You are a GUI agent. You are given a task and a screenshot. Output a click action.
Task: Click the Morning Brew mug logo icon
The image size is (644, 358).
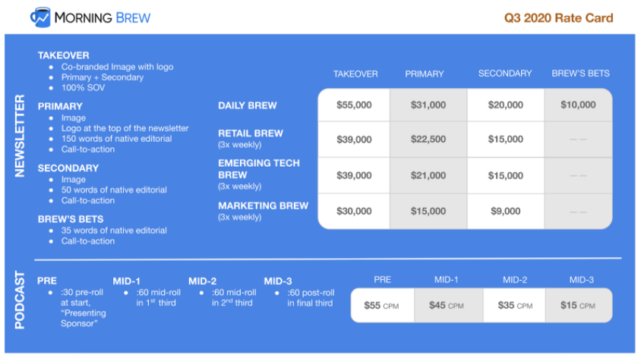pos(40,17)
